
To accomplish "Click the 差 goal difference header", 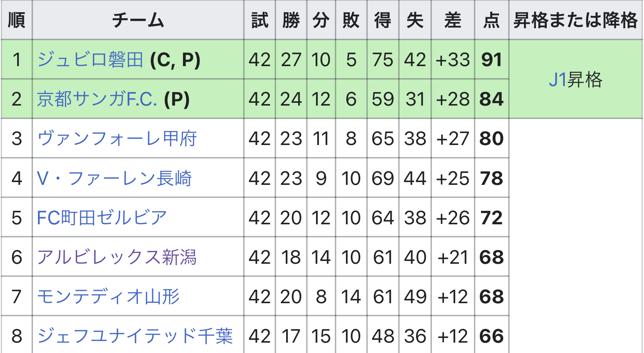I will pyautogui.click(x=453, y=20).
